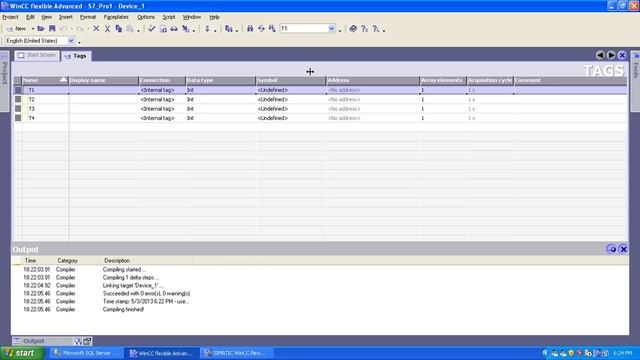Click the Comment column header
The image size is (640, 360).
[x=570, y=80]
